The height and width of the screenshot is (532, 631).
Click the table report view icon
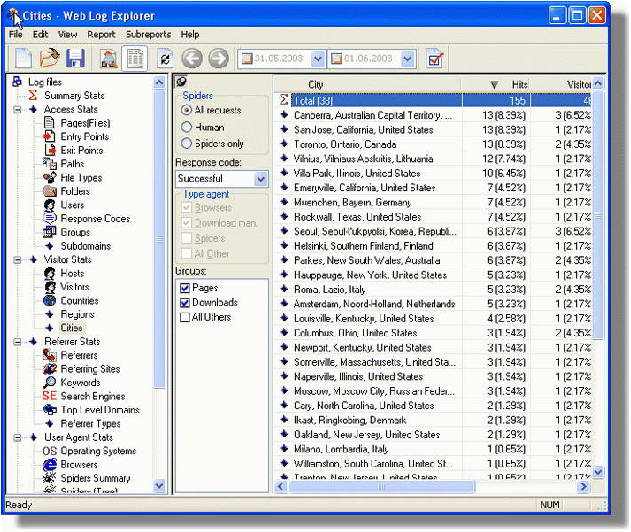click(135, 59)
